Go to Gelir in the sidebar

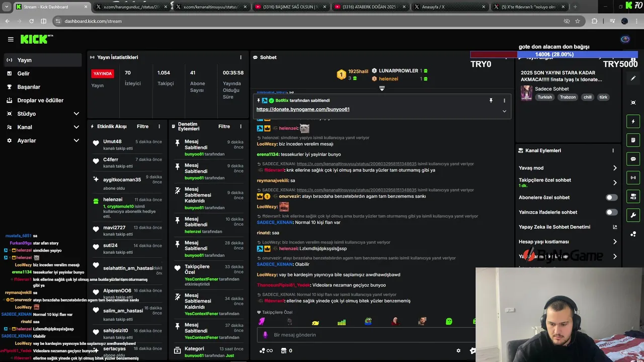coord(42,73)
